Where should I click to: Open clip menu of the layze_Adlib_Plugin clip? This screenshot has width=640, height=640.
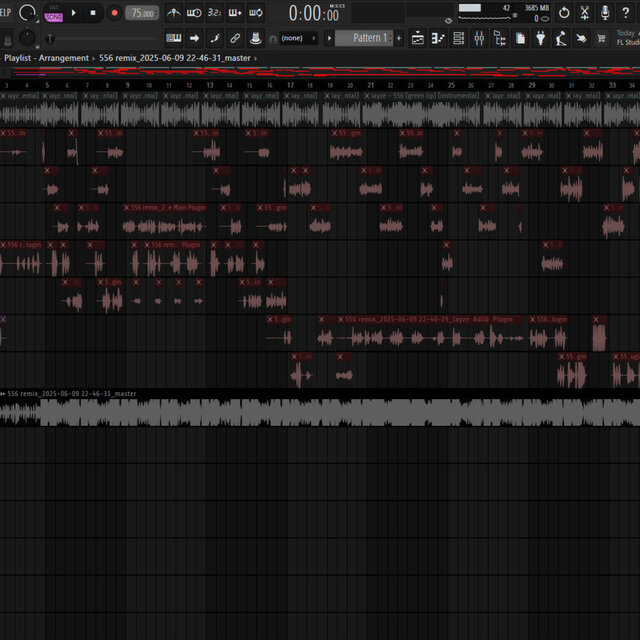coord(340,320)
